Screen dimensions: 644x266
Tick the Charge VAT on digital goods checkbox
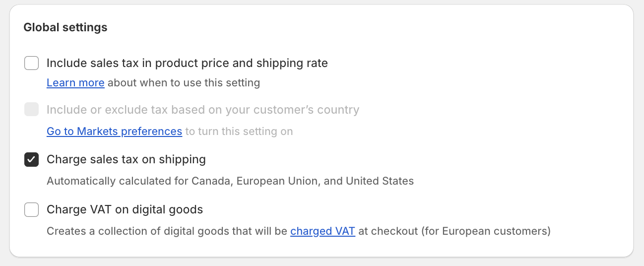tap(32, 210)
